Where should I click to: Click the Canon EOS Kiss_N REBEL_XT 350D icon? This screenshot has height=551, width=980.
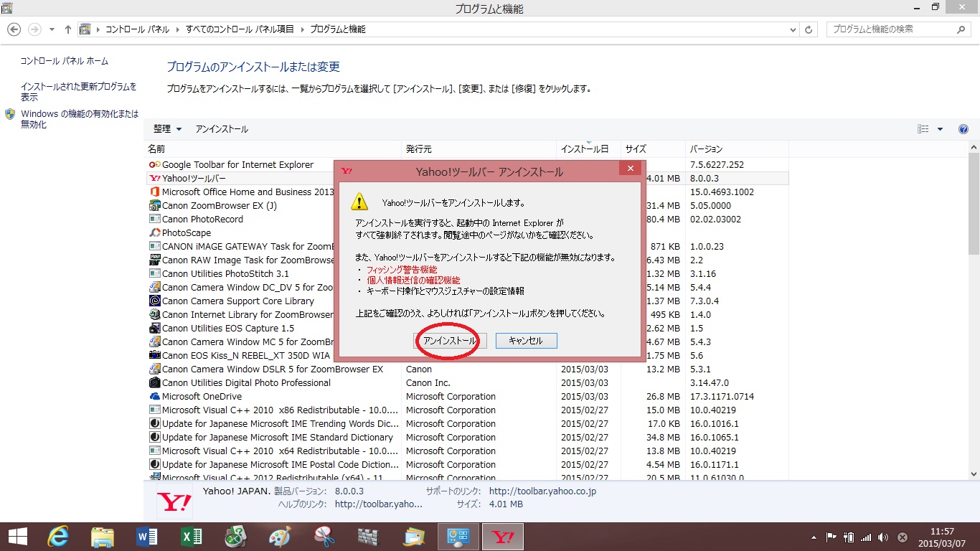tap(154, 356)
